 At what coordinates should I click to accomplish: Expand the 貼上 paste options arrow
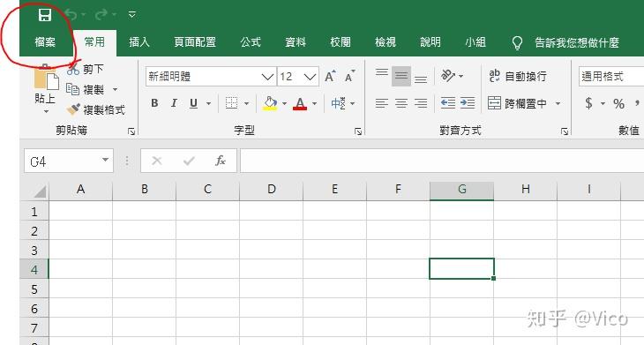(x=46, y=111)
